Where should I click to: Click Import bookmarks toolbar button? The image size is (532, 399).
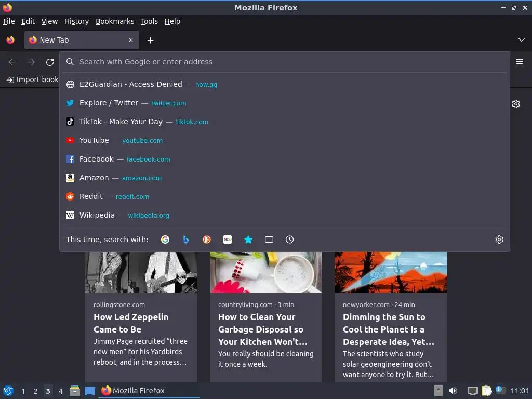[x=33, y=79]
